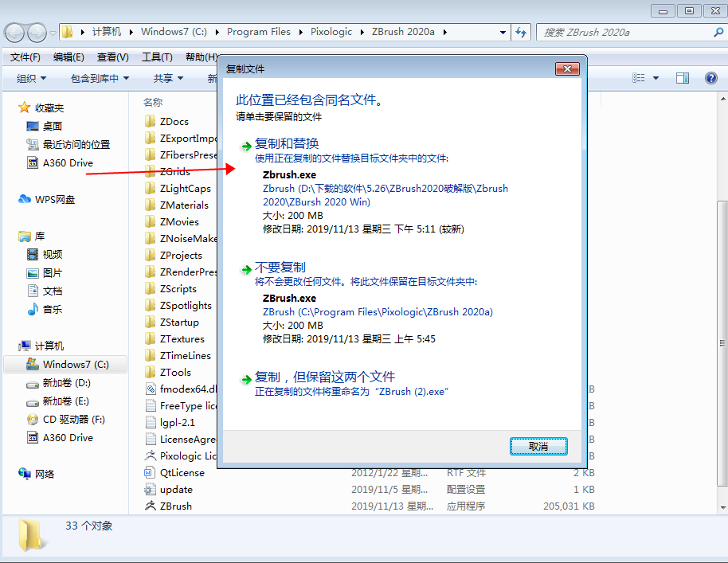Click the search magnifier icon
Viewport: 728px width, 563px height.
point(718,32)
